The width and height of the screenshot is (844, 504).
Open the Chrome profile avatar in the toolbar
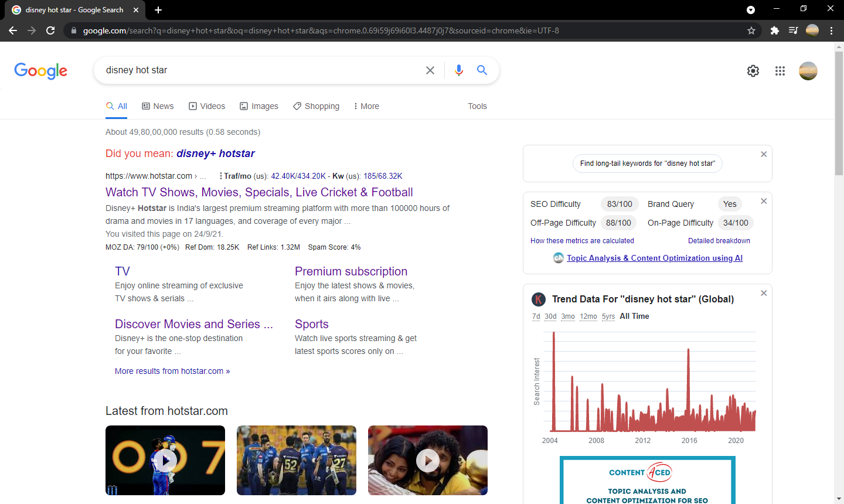pos(812,30)
